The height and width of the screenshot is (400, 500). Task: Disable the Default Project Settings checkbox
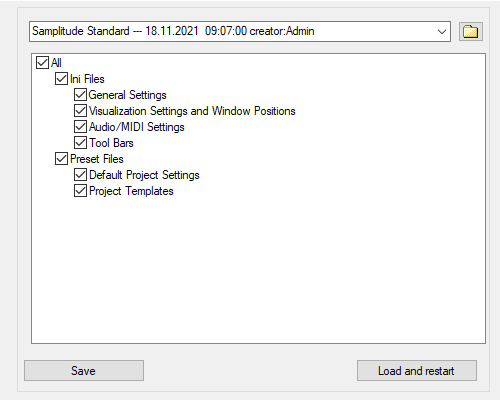coord(80,175)
